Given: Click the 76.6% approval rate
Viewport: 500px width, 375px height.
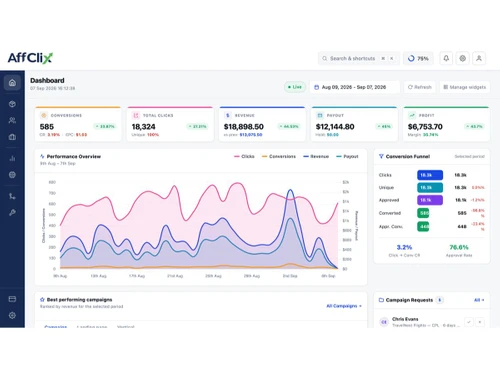Looking at the screenshot, I should 459,247.
